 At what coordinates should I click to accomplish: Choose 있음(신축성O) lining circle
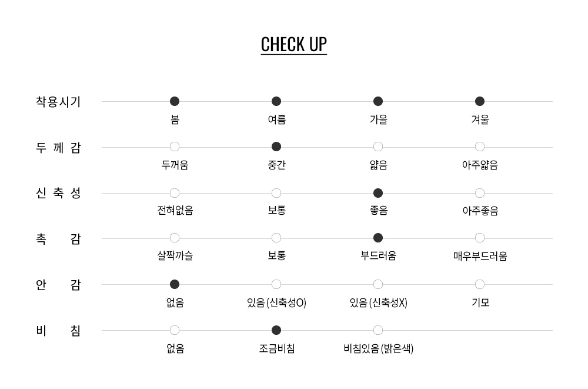click(276, 285)
